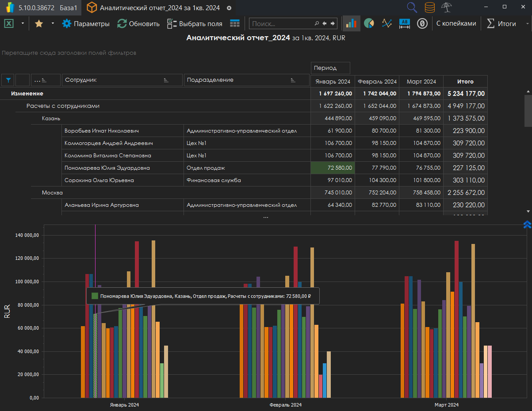Screen dimensions: 532x411
Task: Click the Excel export icon
Action: pos(9,24)
